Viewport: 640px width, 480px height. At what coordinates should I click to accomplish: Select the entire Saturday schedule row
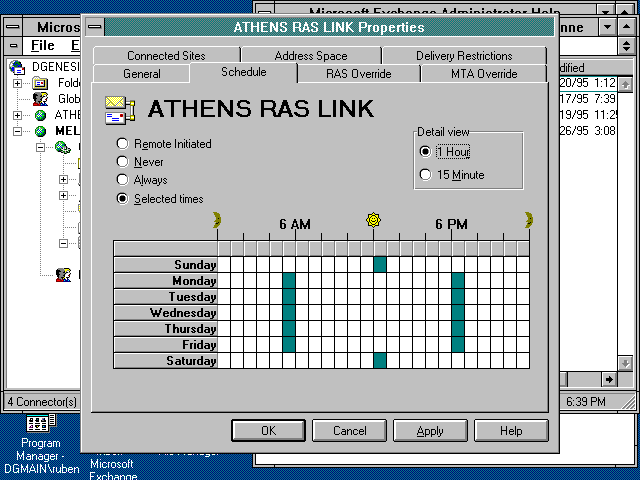coord(166,361)
